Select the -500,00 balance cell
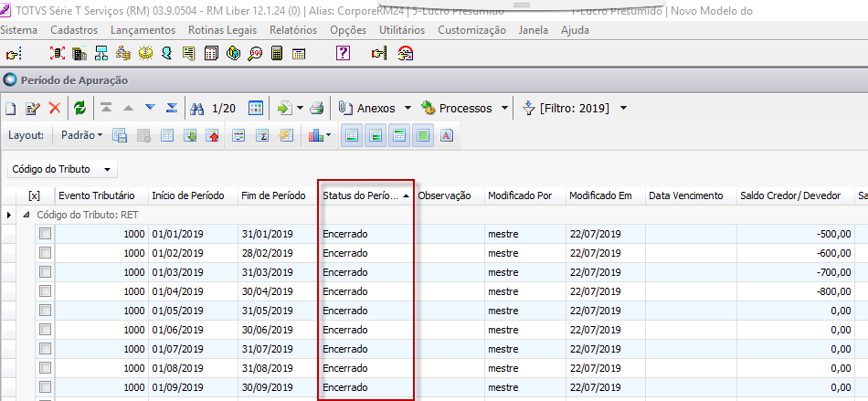The image size is (868, 401). (x=795, y=234)
